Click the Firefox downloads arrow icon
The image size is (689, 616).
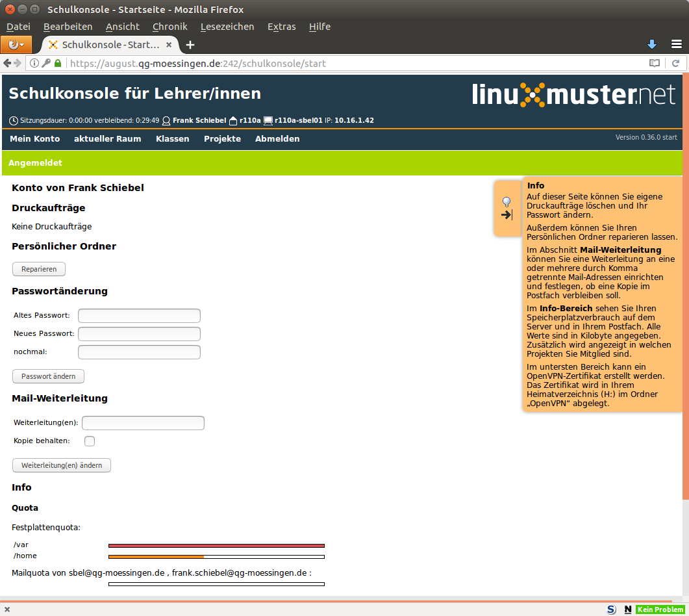click(x=652, y=44)
